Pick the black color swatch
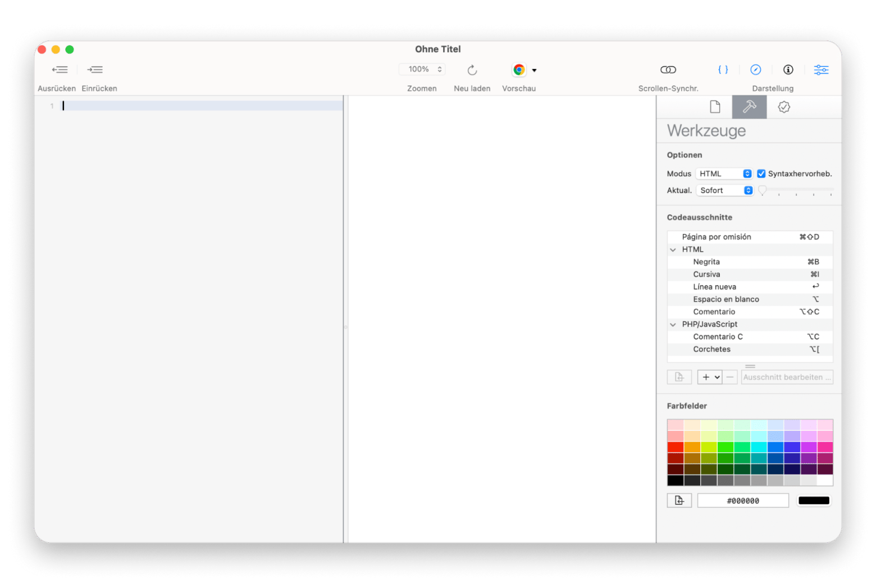Screen dimensions: 876x588 click(x=676, y=480)
